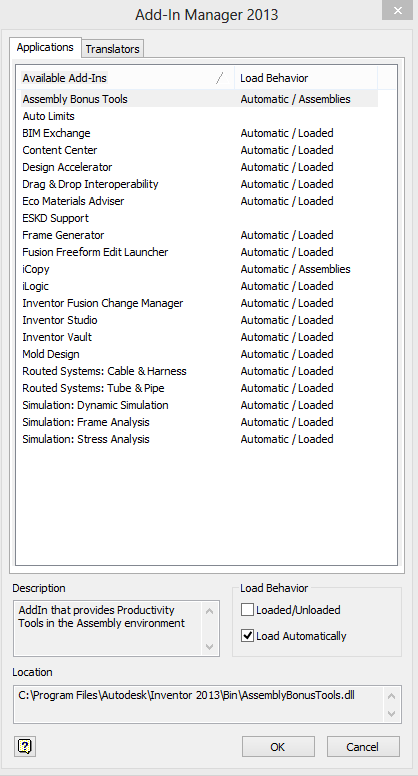Close the Add-In Manager dialog
This screenshot has width=418, height=776.
[x=397, y=10]
